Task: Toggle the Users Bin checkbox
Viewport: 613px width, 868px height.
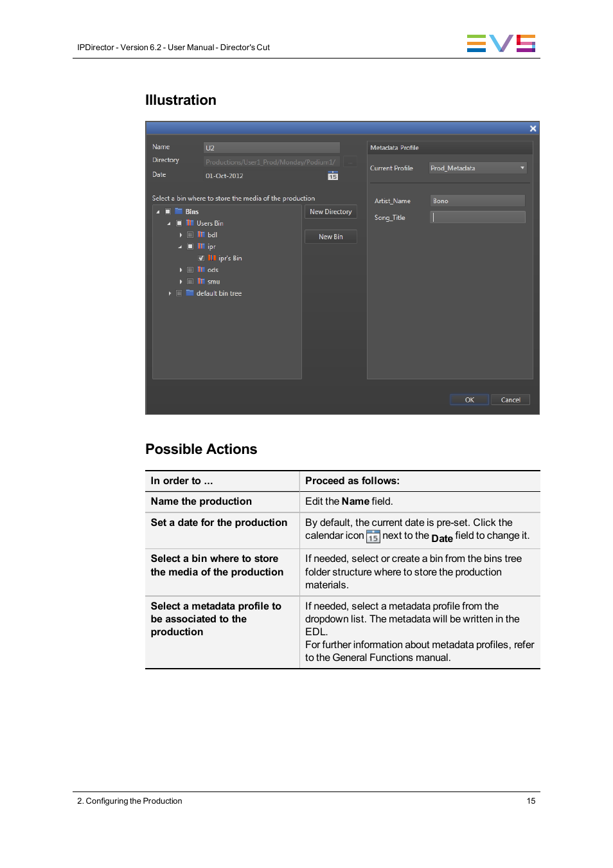Action: click(179, 223)
